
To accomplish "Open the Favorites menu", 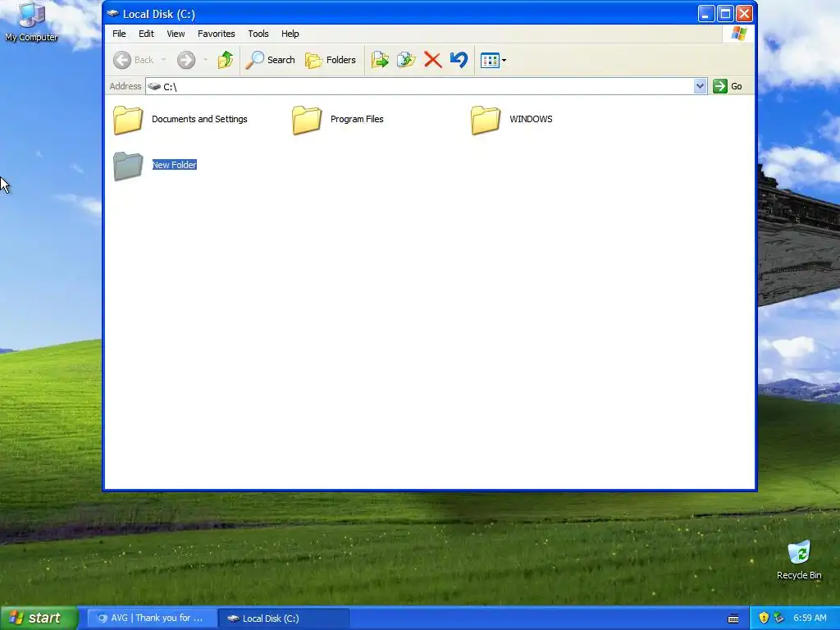I will 217,34.
